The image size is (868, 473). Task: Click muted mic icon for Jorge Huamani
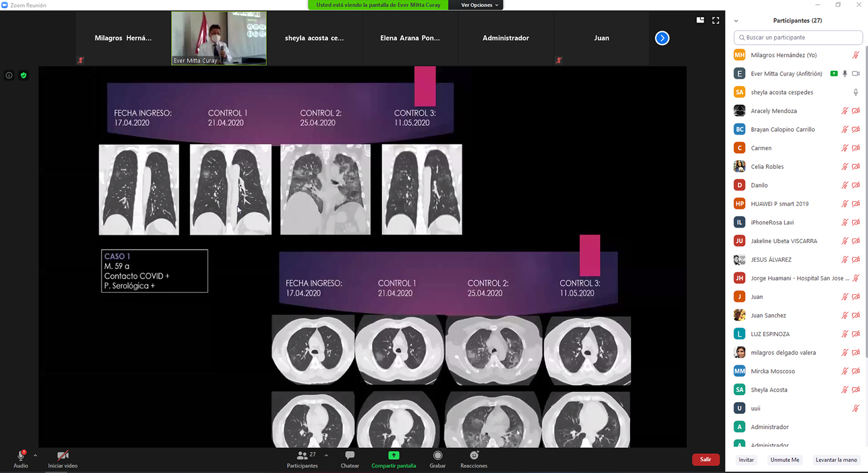pos(855,278)
